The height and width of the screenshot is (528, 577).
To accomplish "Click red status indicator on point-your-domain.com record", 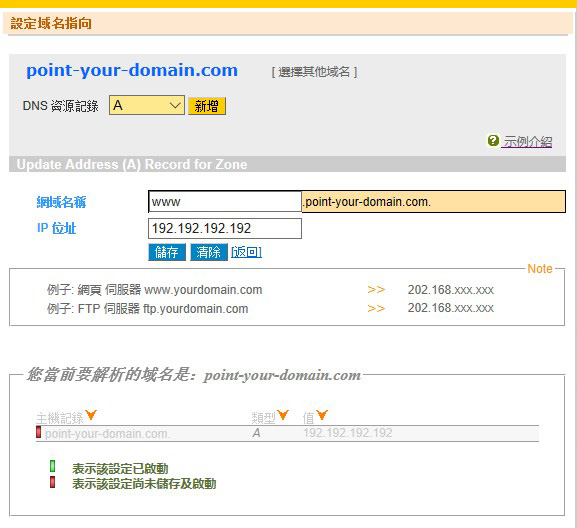I will [39, 432].
